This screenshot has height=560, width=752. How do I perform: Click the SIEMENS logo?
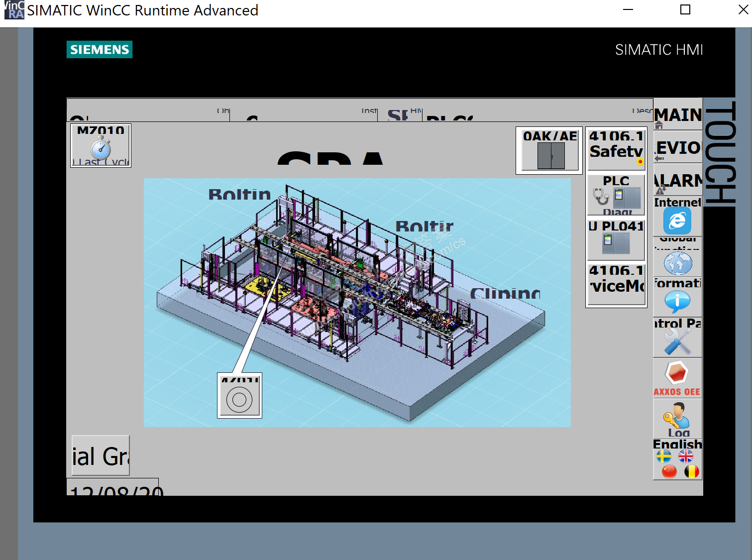[x=100, y=49]
